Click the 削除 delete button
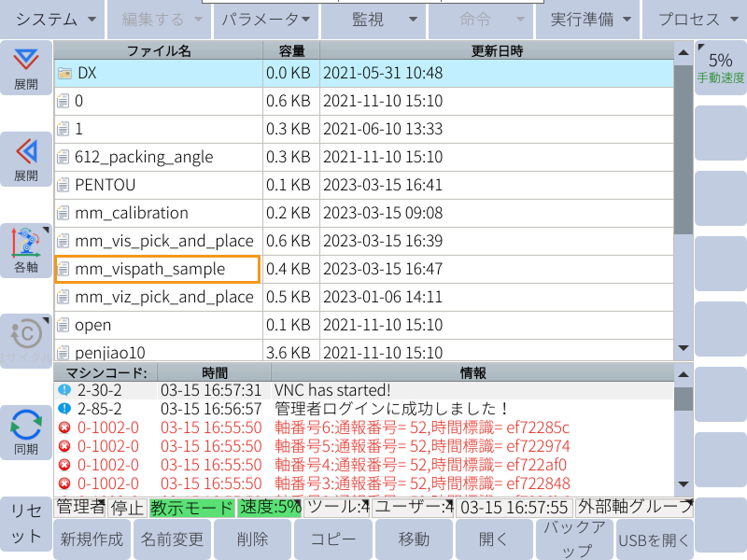 tap(252, 539)
